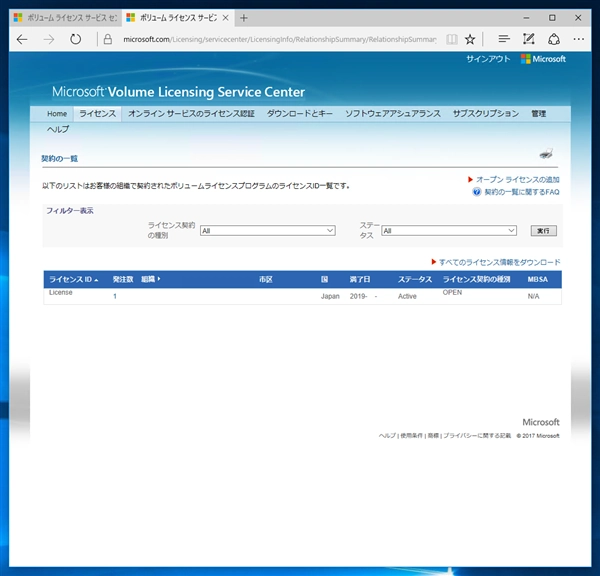Go back with the browser back arrow

pos(22,39)
